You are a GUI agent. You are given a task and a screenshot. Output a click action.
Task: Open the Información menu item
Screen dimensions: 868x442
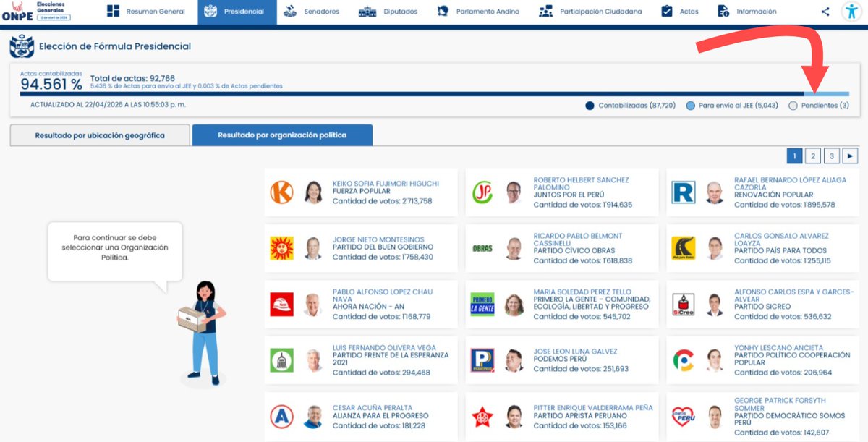747,12
